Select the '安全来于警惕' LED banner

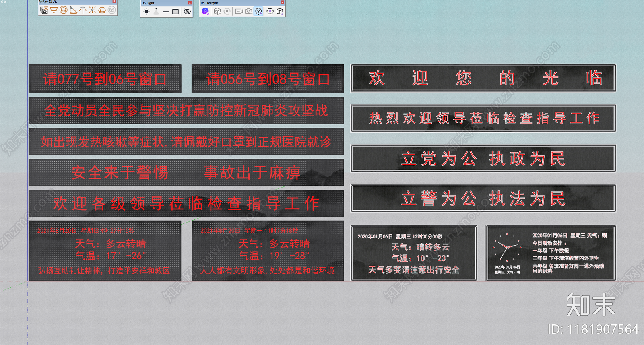point(186,173)
